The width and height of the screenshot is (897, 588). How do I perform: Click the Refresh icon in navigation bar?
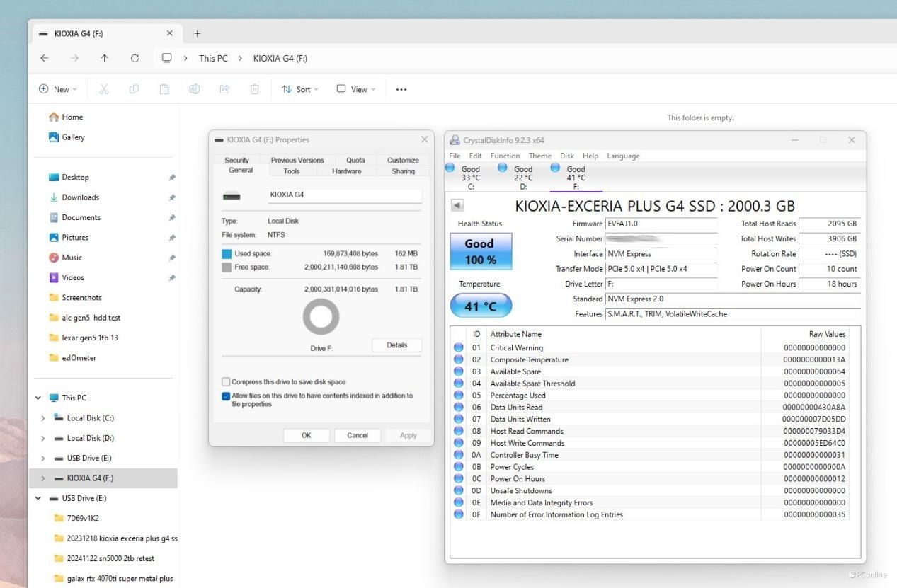135,58
